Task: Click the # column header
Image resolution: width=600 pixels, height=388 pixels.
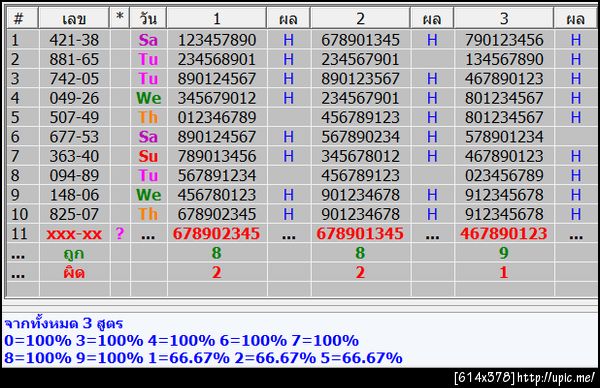Action: point(23,18)
